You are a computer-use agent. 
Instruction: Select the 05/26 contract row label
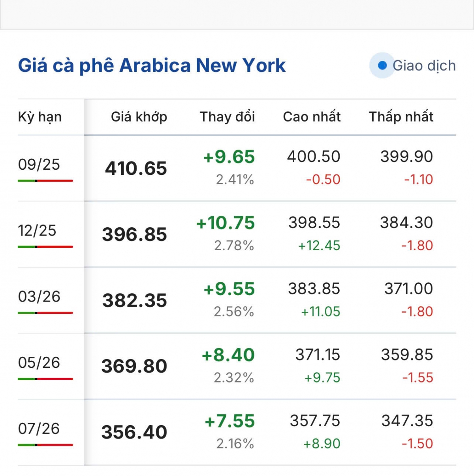(x=39, y=362)
